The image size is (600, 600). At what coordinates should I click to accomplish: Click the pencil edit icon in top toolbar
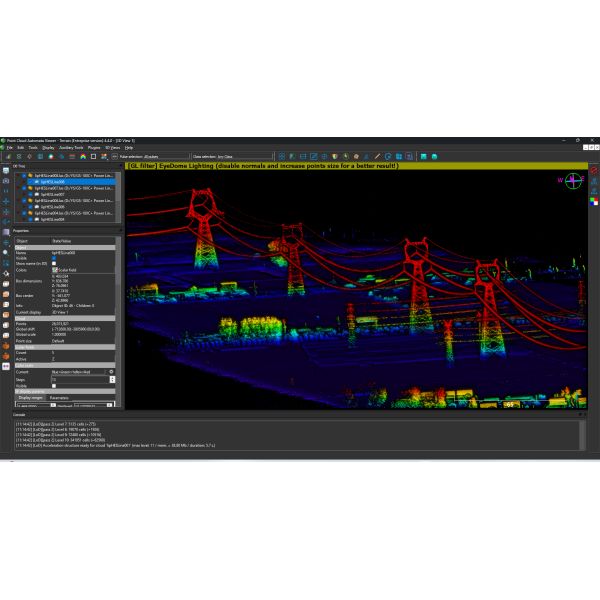tap(376, 157)
